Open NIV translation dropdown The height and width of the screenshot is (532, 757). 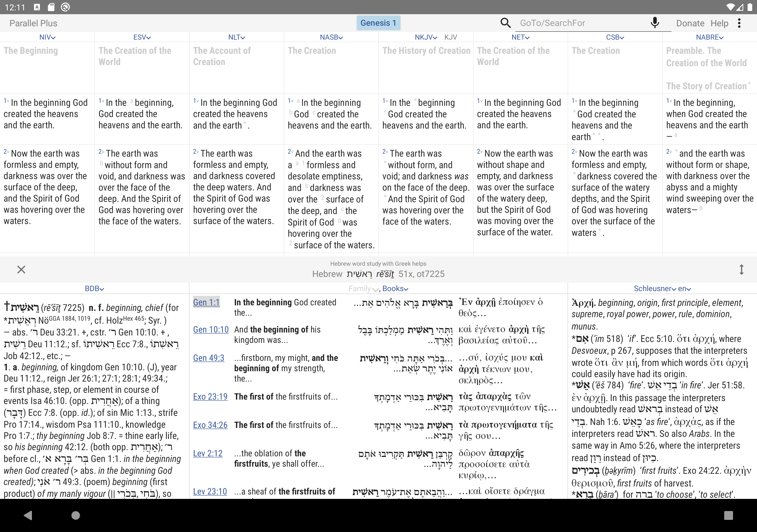(x=47, y=37)
